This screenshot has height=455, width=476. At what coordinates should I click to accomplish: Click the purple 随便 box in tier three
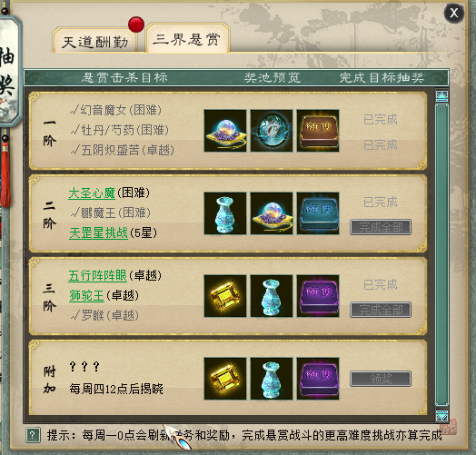click(318, 296)
